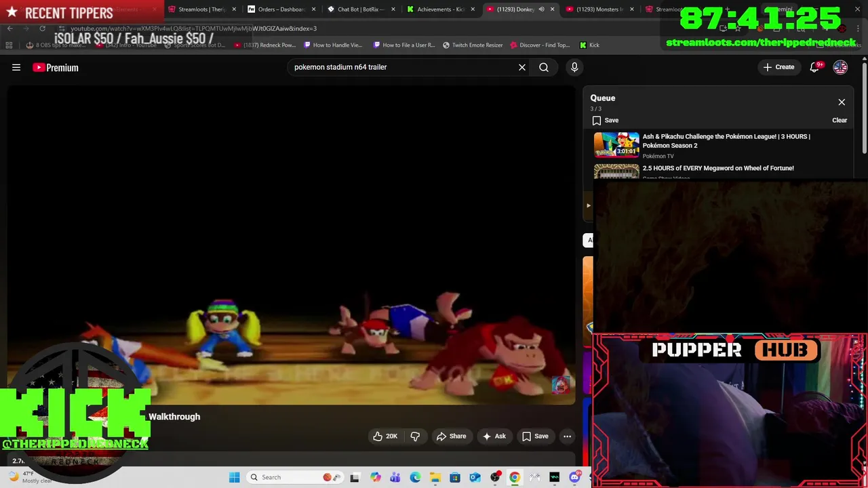Open the Kick bookmark
The image size is (868, 488).
589,45
